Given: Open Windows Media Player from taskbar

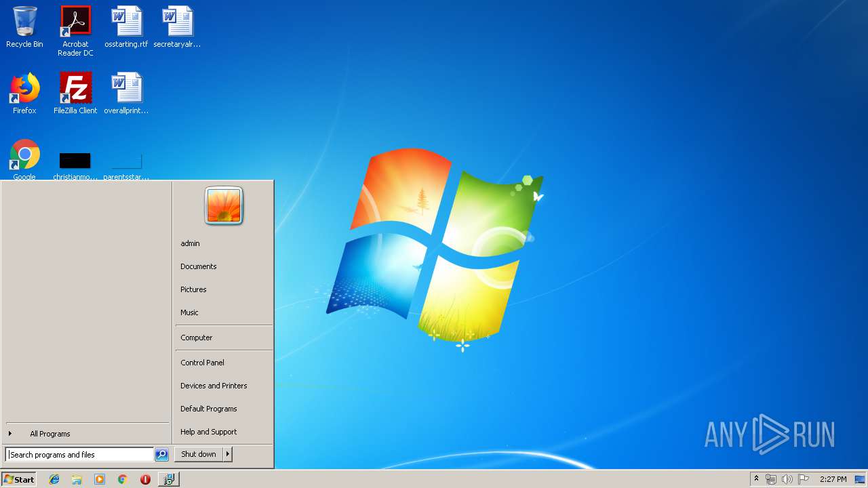Looking at the screenshot, I should [x=100, y=479].
